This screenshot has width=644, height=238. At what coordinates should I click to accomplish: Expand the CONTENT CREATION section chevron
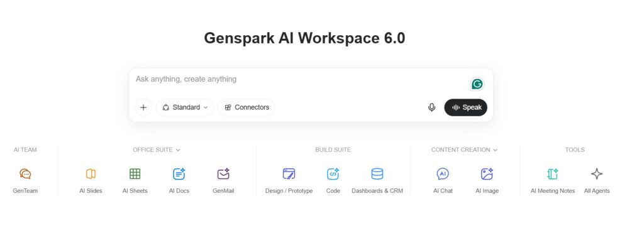tap(495, 150)
